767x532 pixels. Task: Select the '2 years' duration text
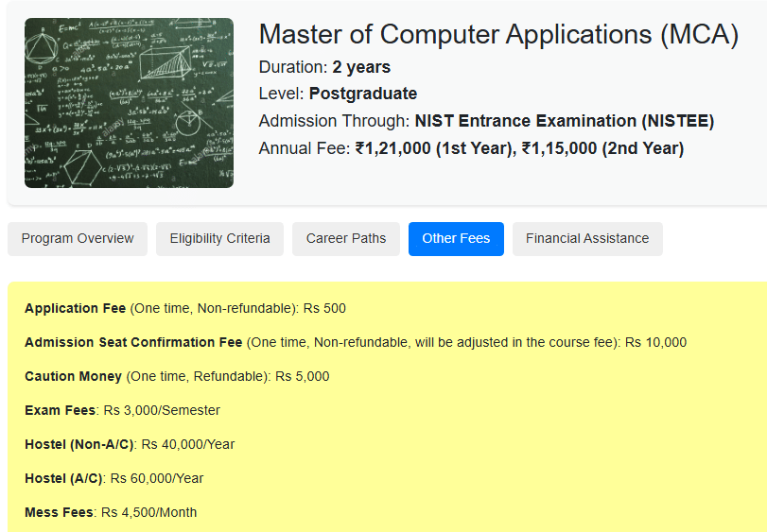tap(361, 67)
